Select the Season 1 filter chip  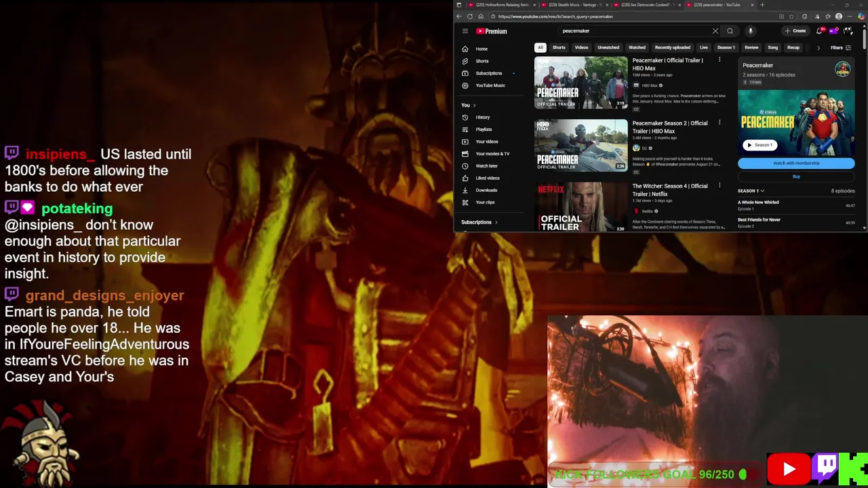(726, 47)
